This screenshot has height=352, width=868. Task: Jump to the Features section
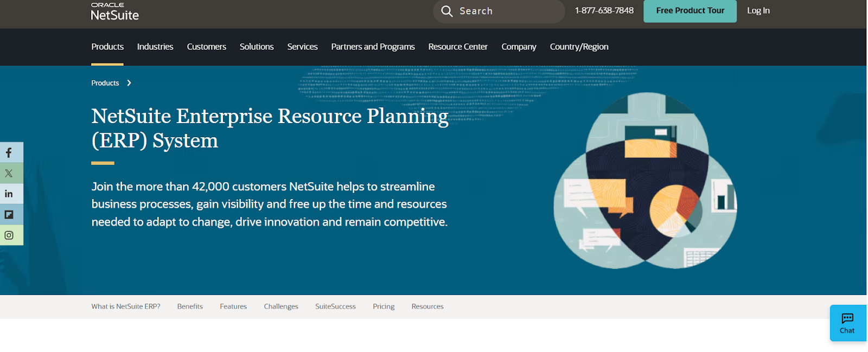click(233, 306)
